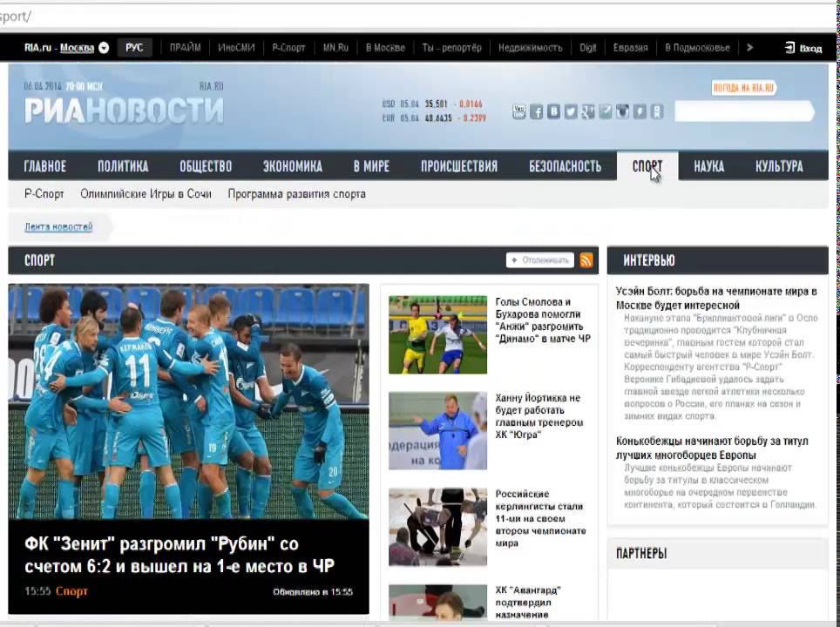This screenshot has width=840, height=627.
Task: Show more sites with top-bar arrow
Action: click(749, 48)
